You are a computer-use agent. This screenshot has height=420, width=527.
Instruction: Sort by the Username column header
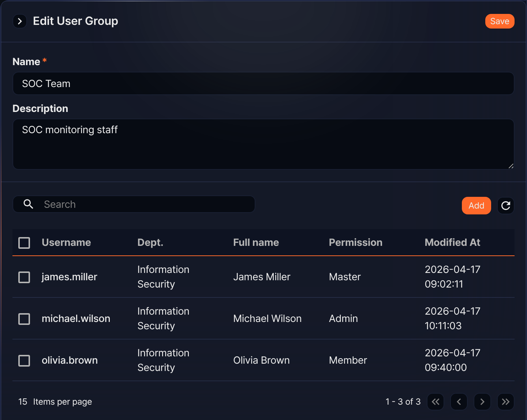(66, 242)
